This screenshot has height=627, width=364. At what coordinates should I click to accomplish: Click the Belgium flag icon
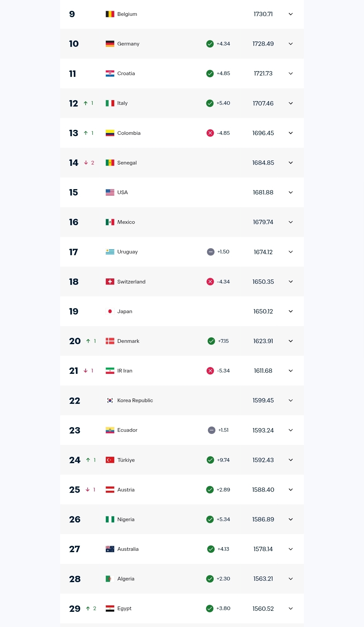tap(110, 14)
